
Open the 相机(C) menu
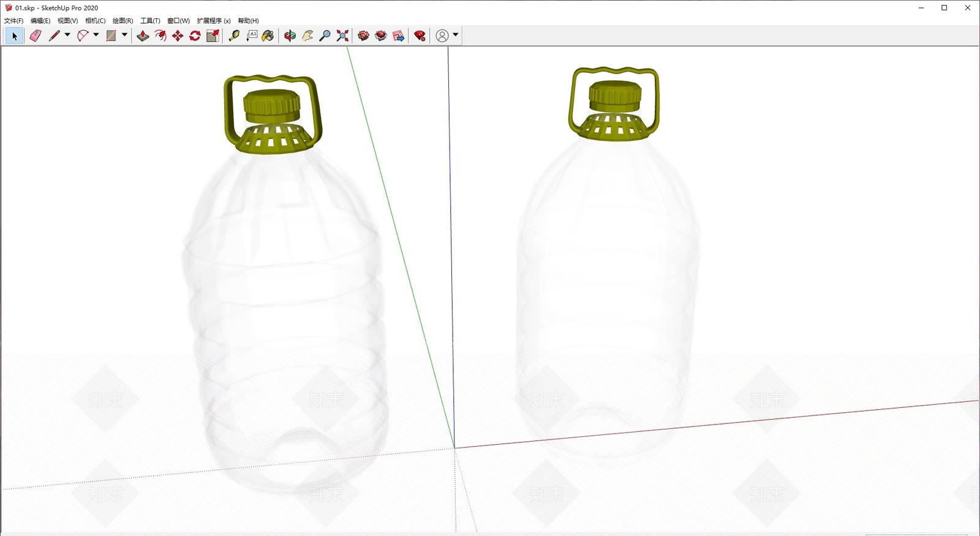coord(95,21)
